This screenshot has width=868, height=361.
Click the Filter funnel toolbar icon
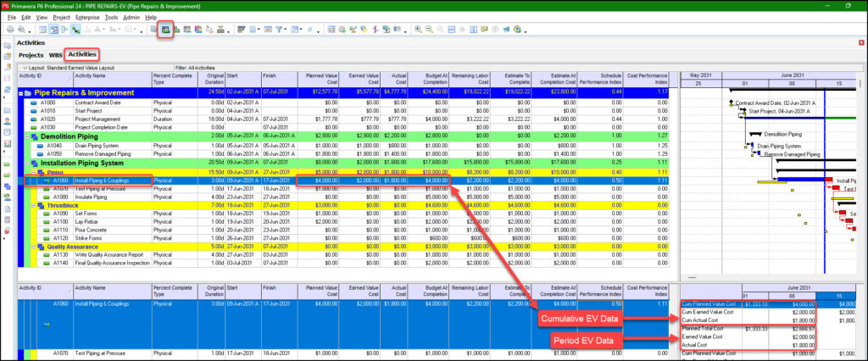pyautogui.click(x=279, y=30)
